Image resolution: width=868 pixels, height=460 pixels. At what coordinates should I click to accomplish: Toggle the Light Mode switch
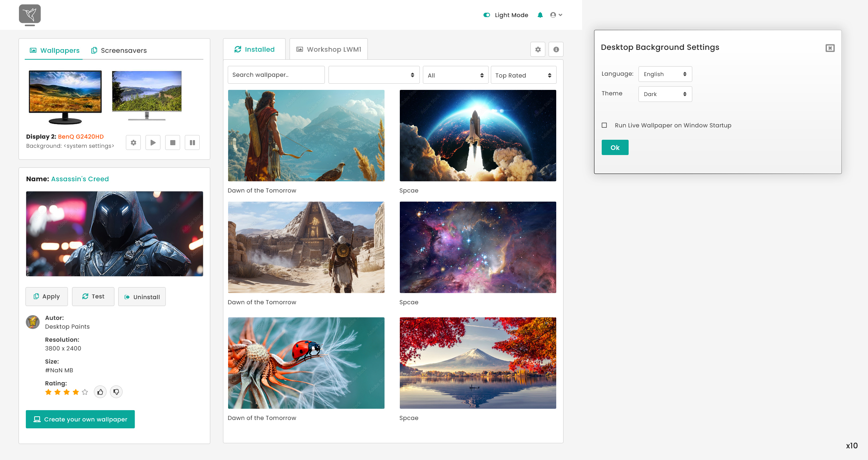(487, 15)
